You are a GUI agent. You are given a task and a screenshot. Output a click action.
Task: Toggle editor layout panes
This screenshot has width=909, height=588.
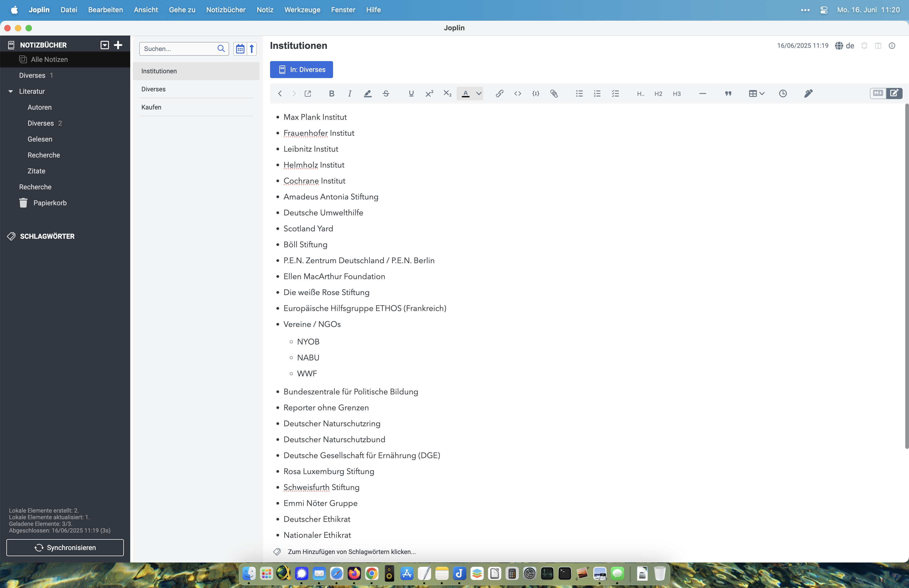[878, 46]
